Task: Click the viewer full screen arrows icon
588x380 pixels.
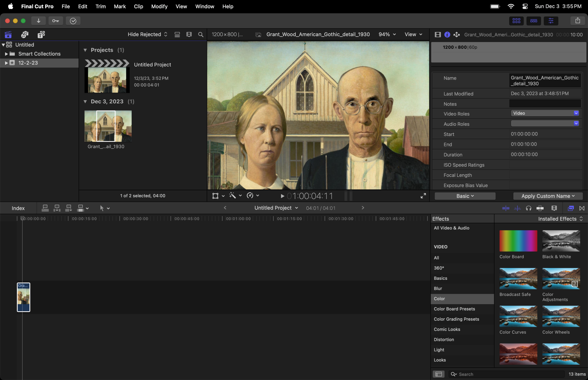Action: coord(423,196)
